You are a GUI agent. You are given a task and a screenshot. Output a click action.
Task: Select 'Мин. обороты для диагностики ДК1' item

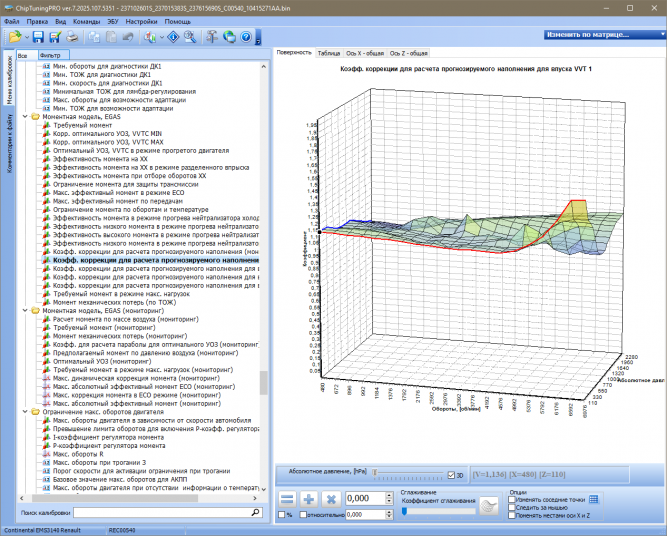(x=107, y=66)
